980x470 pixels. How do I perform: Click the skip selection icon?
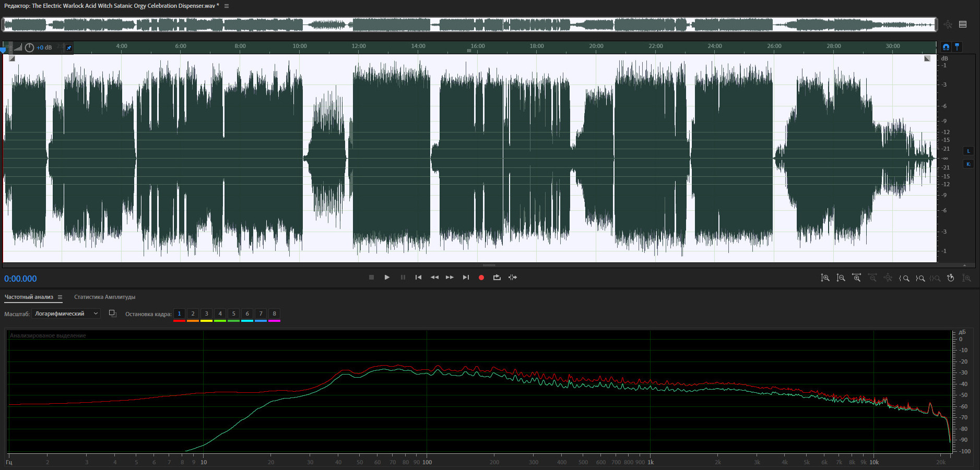point(513,278)
